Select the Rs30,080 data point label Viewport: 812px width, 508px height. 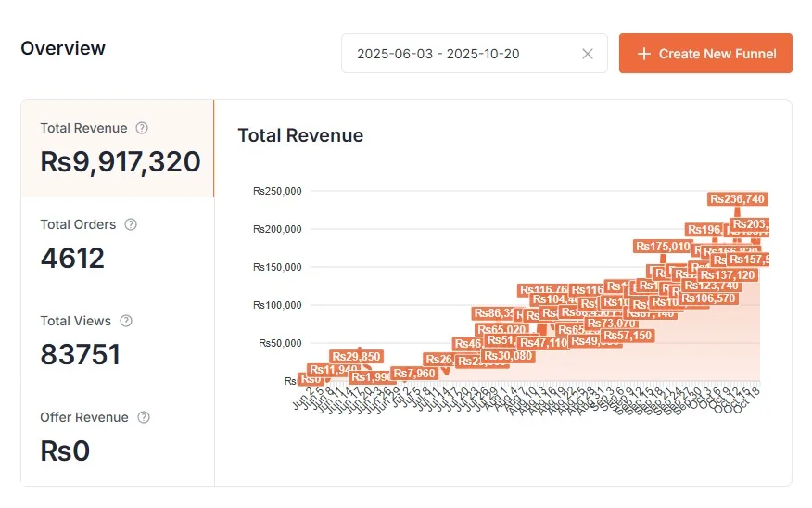pos(509,356)
